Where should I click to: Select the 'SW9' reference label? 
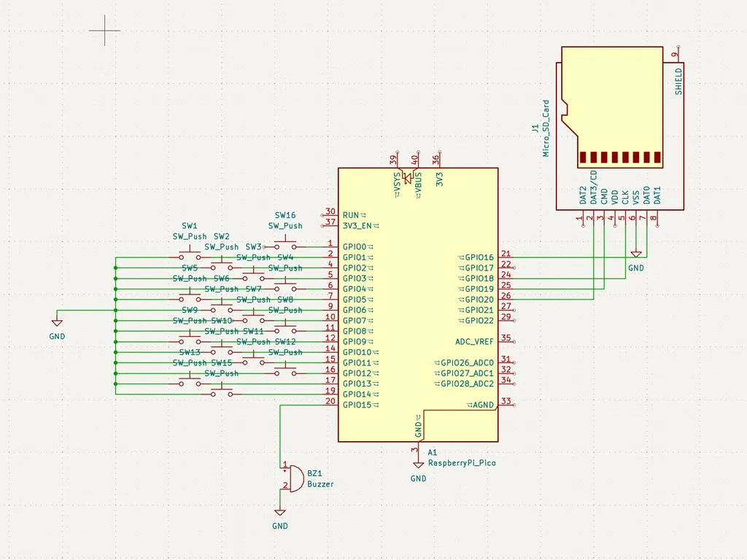pos(190,310)
